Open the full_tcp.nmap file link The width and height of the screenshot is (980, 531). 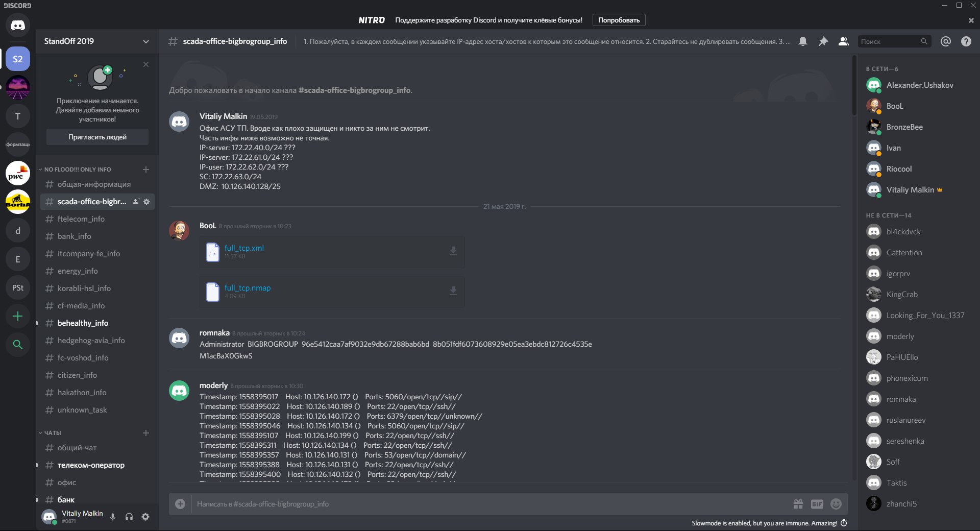248,288
